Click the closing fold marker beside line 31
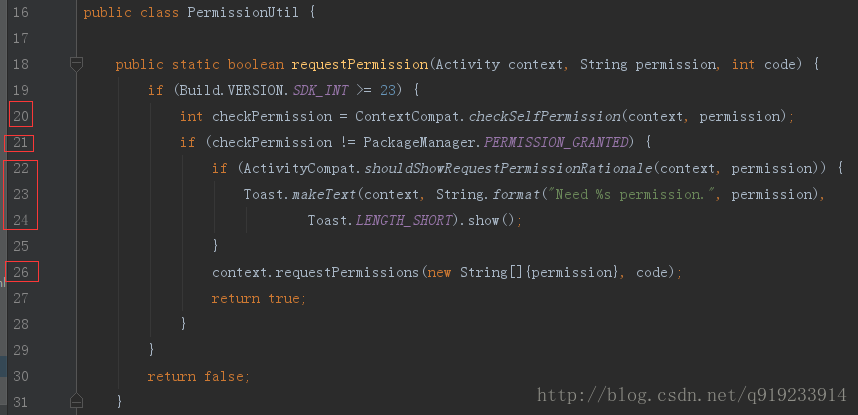The height and width of the screenshot is (415, 858). point(77,401)
